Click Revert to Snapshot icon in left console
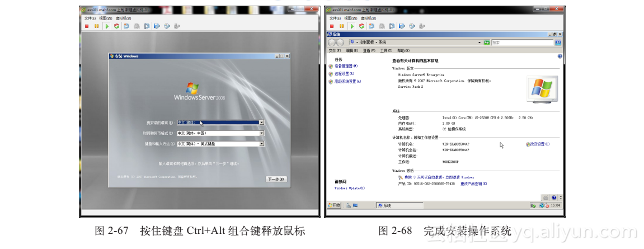The image size is (644, 249). (137, 26)
